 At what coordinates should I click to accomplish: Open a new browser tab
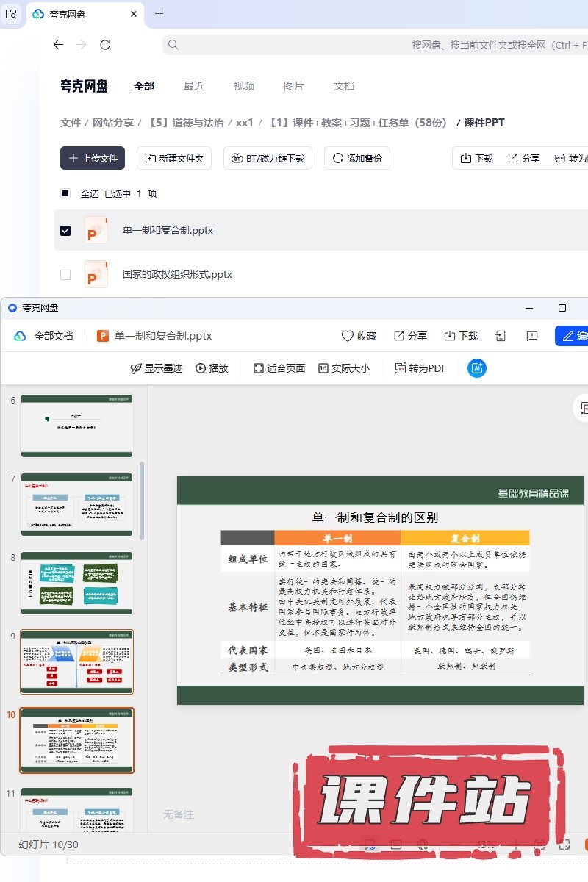pos(159,14)
